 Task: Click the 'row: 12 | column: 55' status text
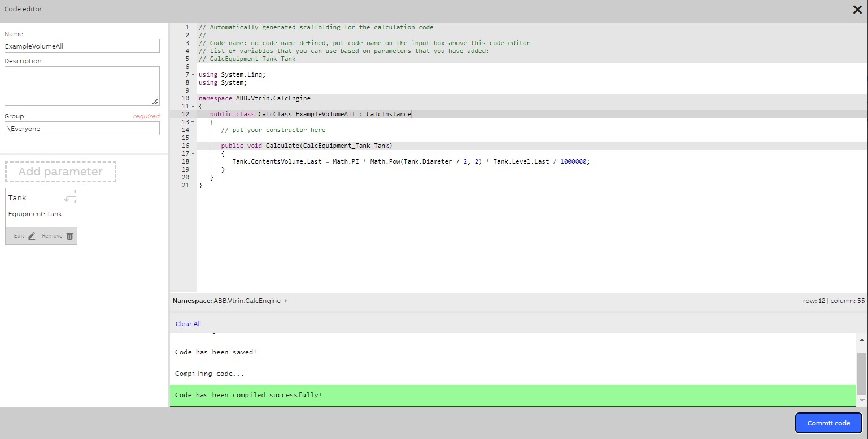(x=834, y=301)
